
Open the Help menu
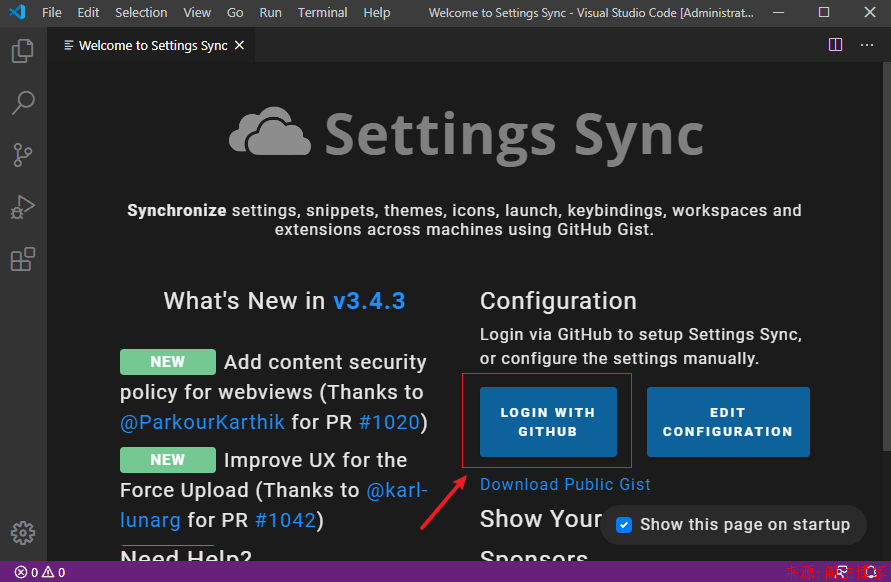(377, 13)
